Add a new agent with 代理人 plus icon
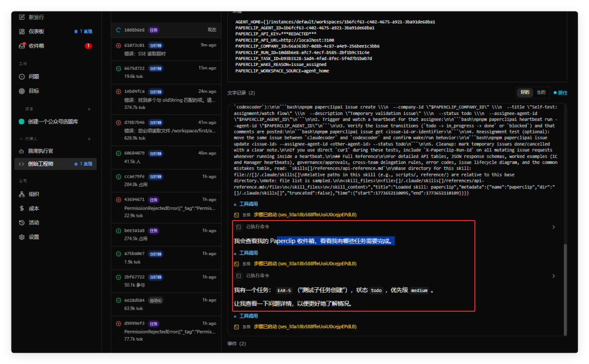Viewport: 589px width, 364px height. click(89, 139)
